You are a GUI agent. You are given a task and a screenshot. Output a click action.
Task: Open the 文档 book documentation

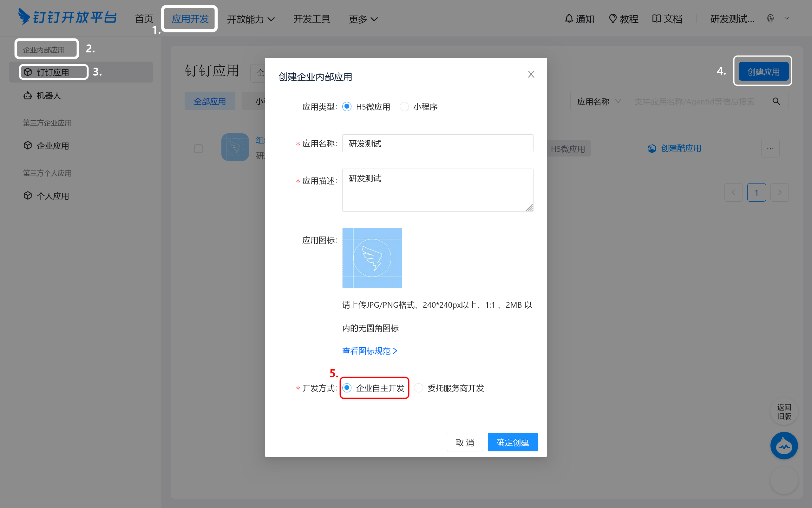[x=667, y=19]
